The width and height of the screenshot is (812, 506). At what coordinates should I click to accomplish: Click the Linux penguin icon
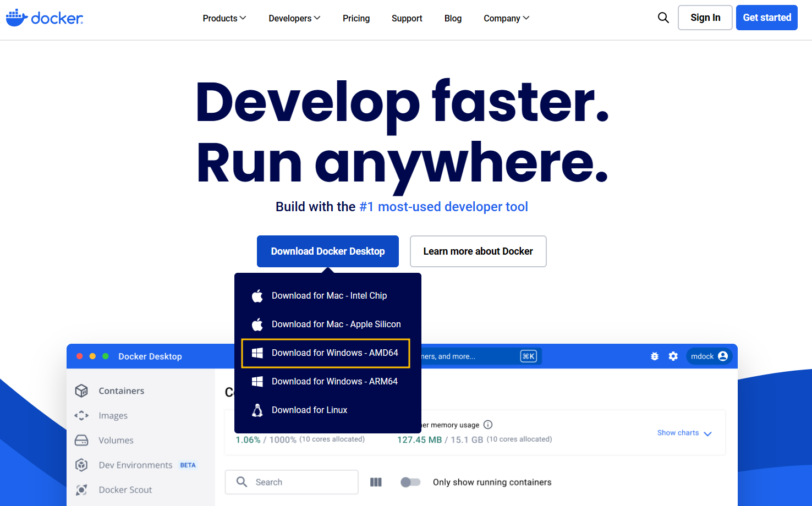[257, 410]
